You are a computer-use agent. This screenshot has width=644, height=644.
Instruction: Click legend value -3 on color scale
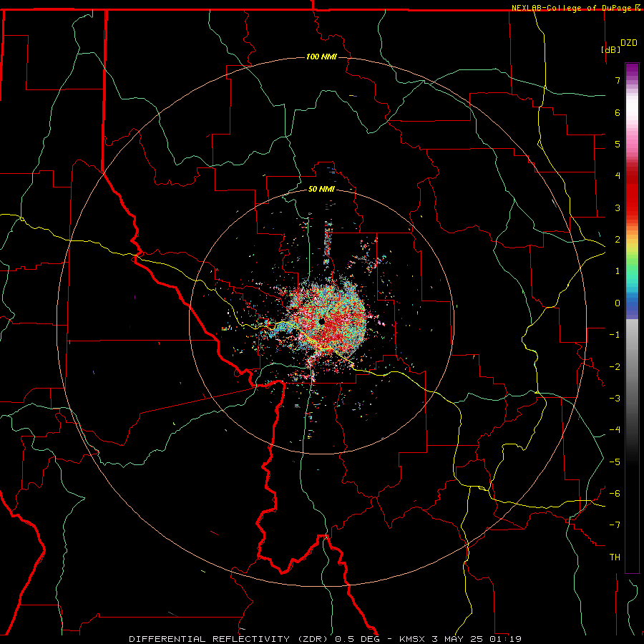point(615,399)
